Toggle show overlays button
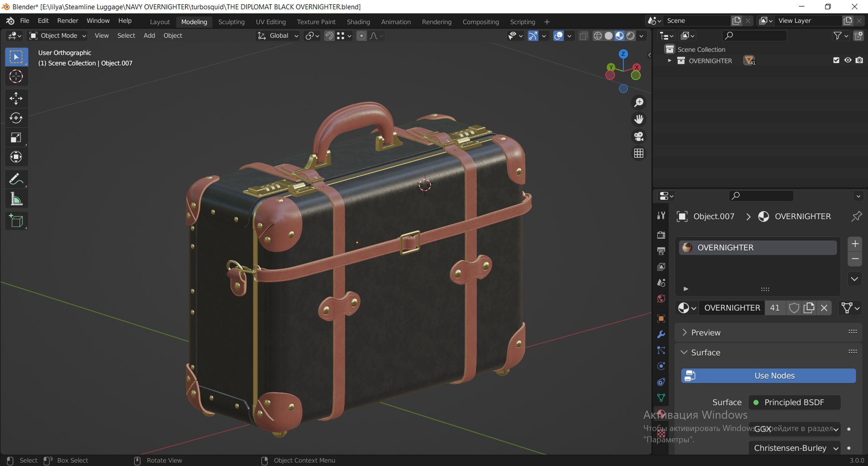 point(558,36)
